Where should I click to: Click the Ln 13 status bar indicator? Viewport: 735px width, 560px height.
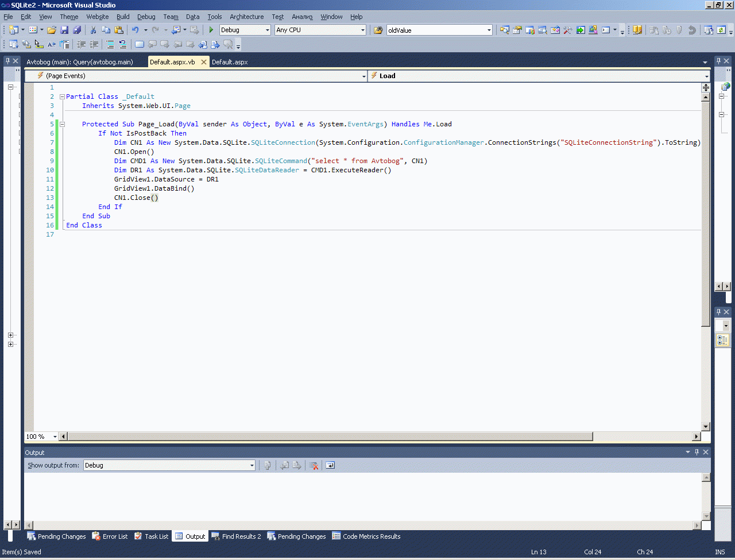[539, 552]
